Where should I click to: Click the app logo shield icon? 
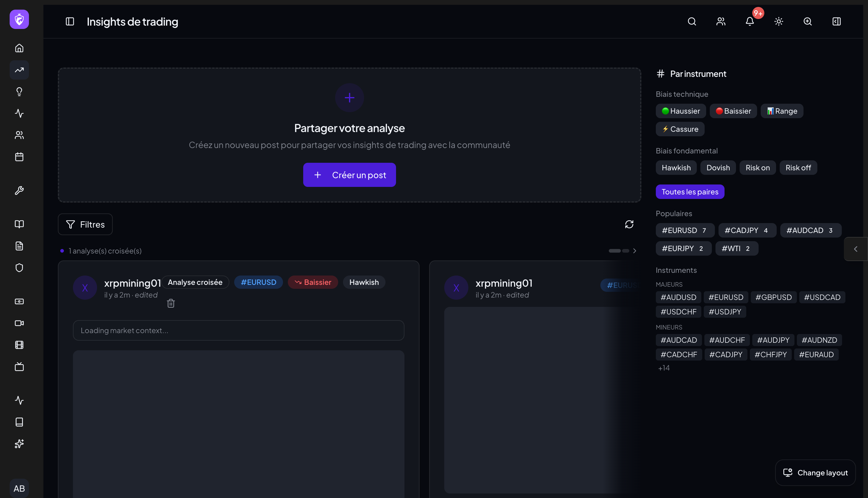[19, 19]
